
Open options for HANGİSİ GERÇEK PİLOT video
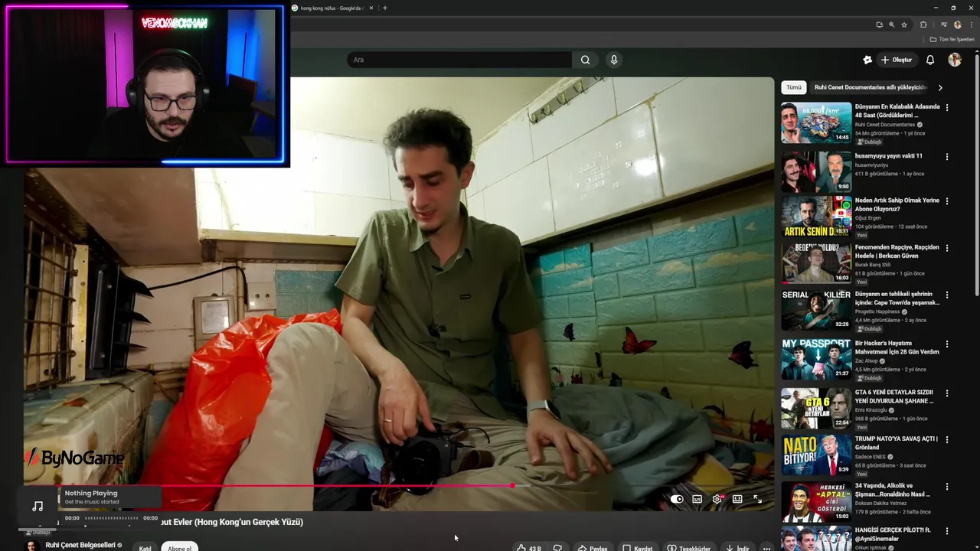[x=947, y=531]
